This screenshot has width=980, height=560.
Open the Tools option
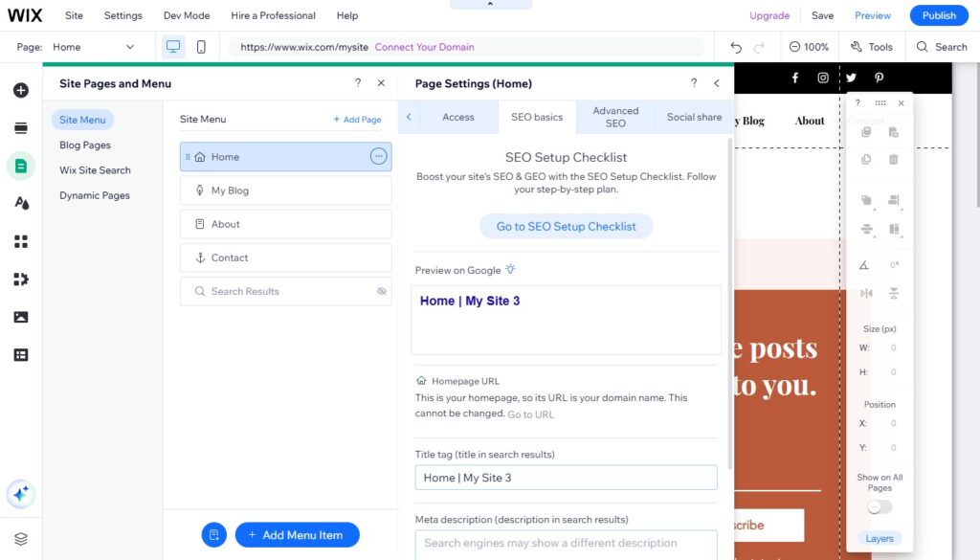872,47
